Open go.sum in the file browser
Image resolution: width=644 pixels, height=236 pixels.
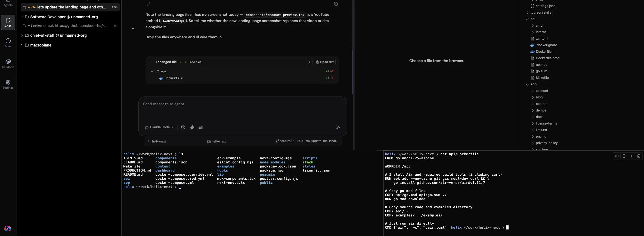541,71
